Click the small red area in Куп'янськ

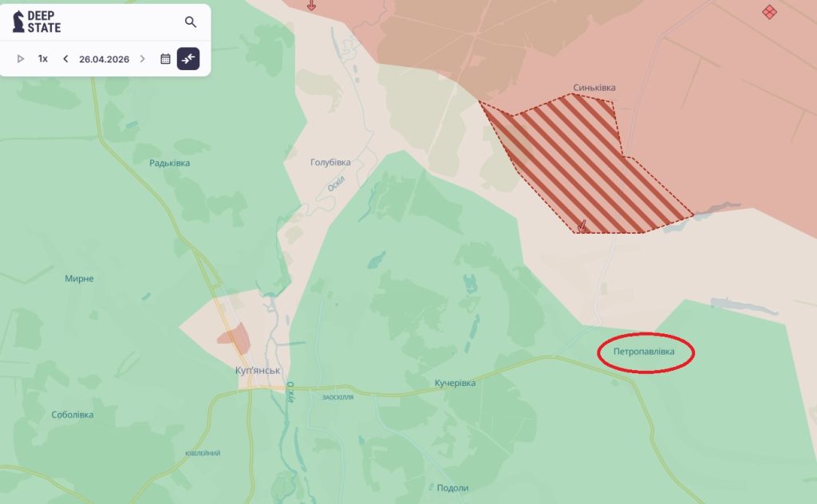point(234,337)
